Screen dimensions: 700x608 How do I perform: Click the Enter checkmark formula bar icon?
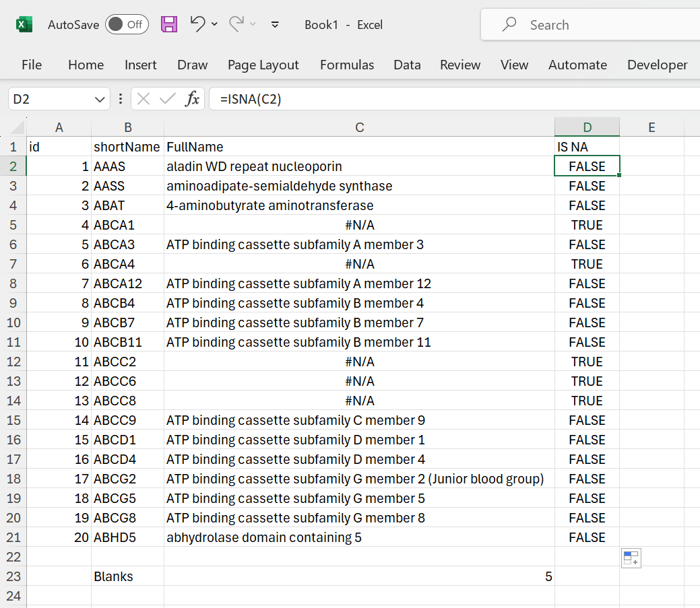pos(167,99)
